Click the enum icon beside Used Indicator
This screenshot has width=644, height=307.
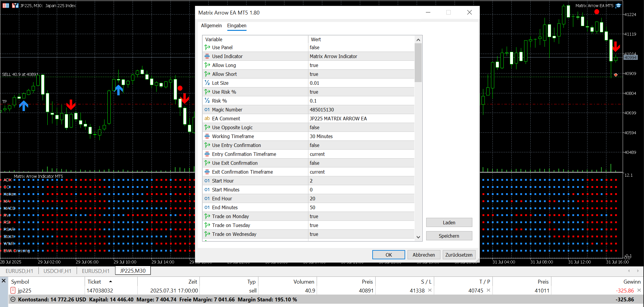pos(207,56)
